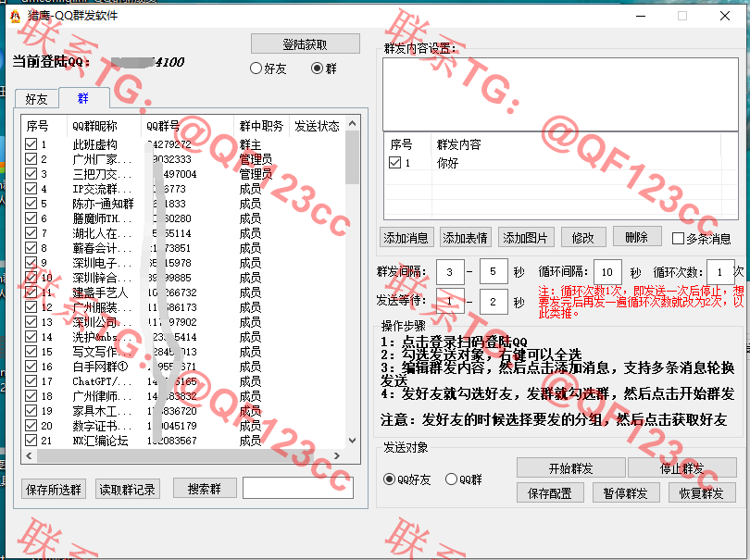Select group row 广州厂家
This screenshot has width=750, height=560.
185,159
